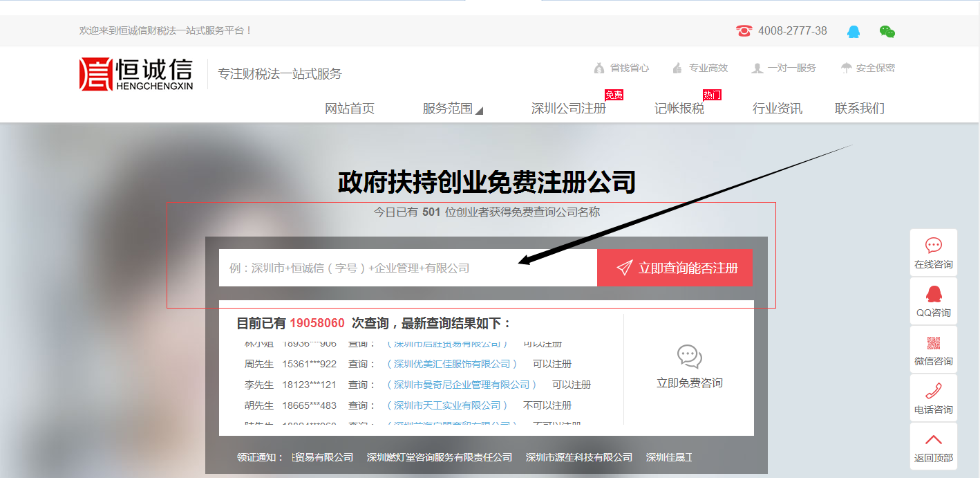Click inside the company name query input box
This screenshot has height=478, width=980.
pos(408,267)
